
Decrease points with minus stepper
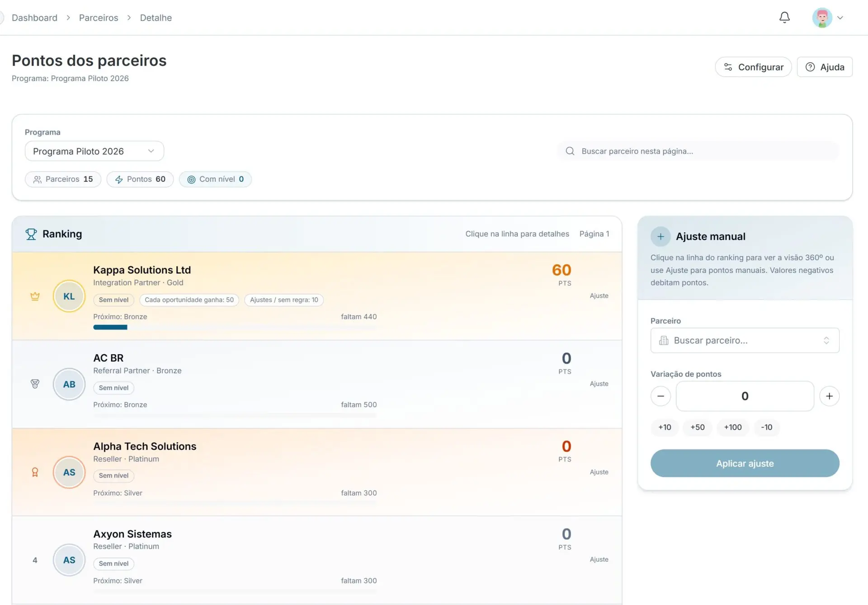pos(660,396)
